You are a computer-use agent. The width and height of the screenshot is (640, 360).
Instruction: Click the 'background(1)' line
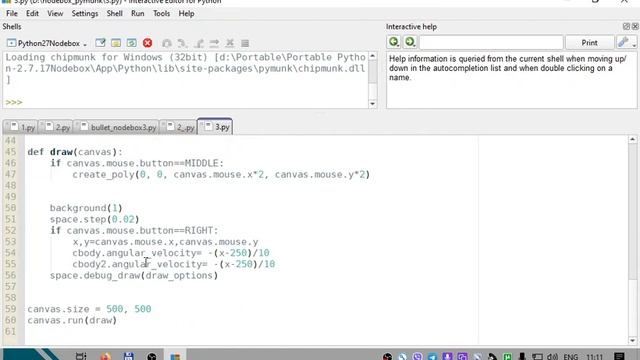point(86,208)
